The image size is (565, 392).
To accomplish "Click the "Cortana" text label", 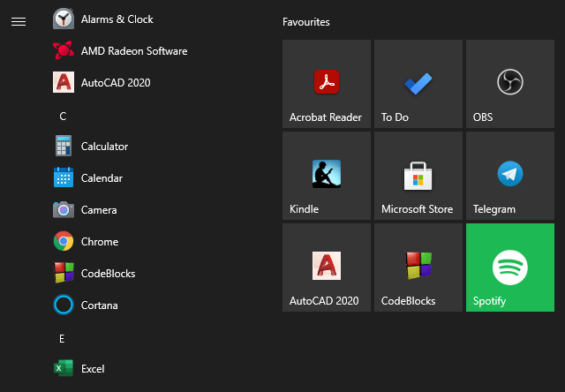I will click(99, 305).
